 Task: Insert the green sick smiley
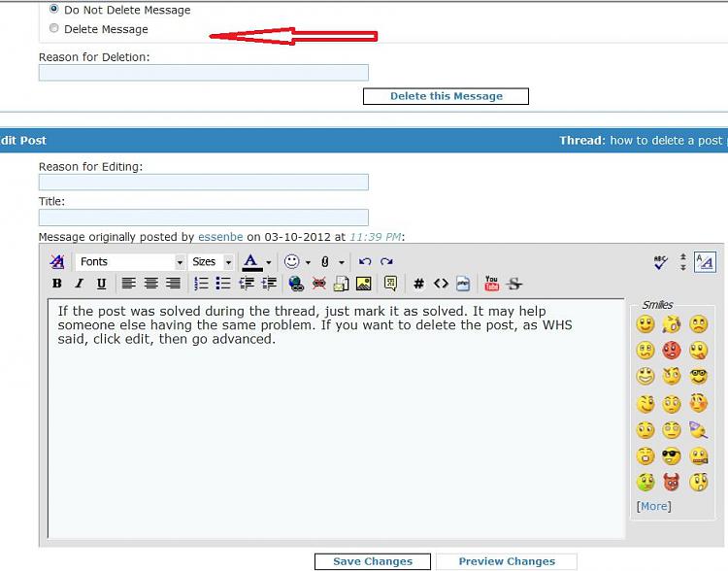click(x=645, y=482)
